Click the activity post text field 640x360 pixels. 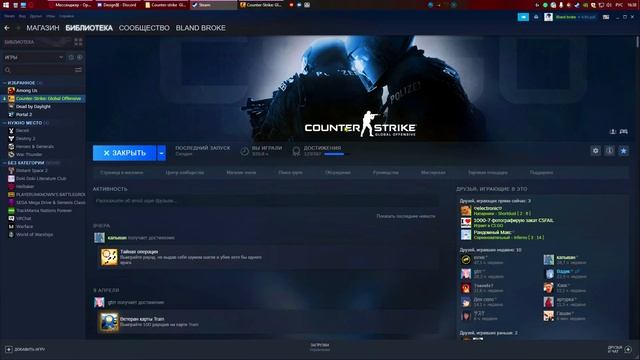(266, 201)
